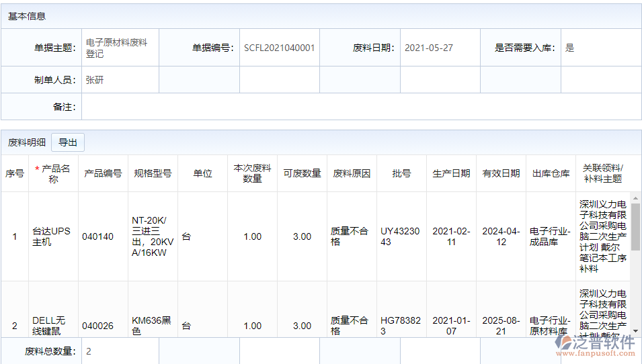Click the 导出 export button
Image resolution: width=642 pixels, height=364 pixels.
click(x=68, y=142)
